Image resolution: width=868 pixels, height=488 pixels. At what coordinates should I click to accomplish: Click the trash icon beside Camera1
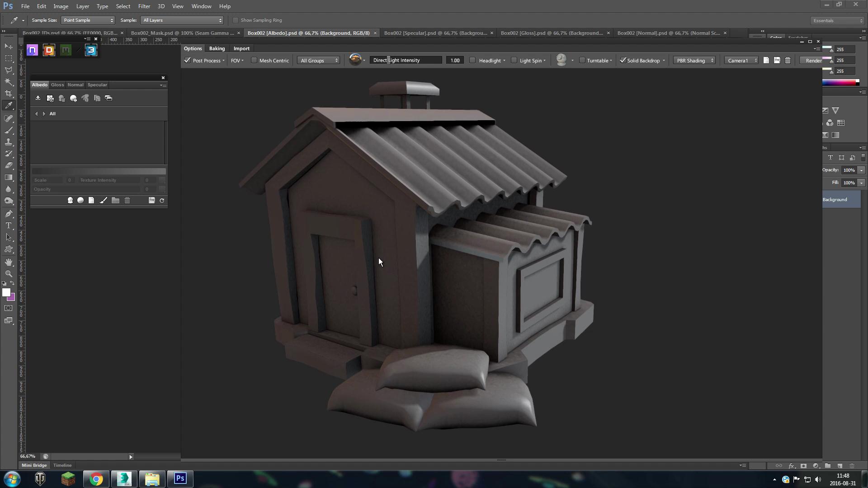(788, 61)
